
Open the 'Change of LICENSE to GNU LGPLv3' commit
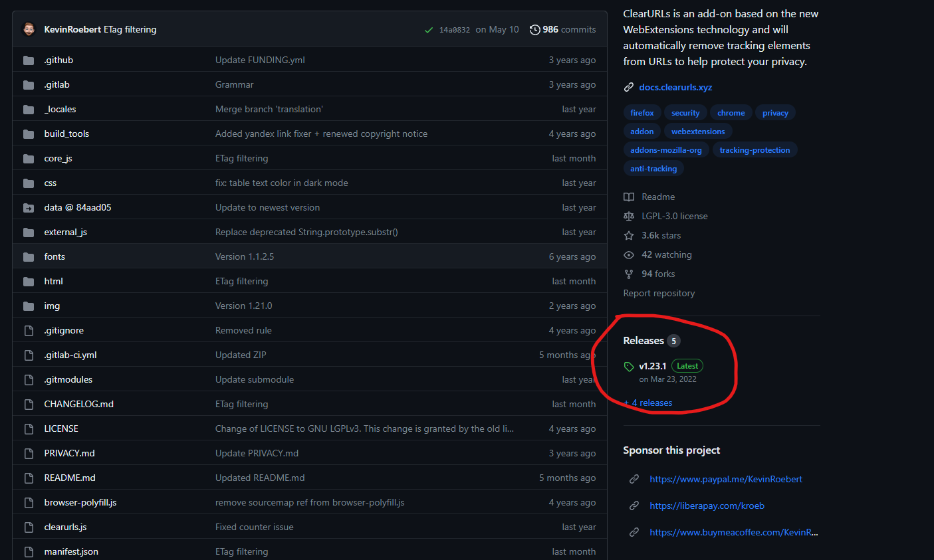coord(364,429)
